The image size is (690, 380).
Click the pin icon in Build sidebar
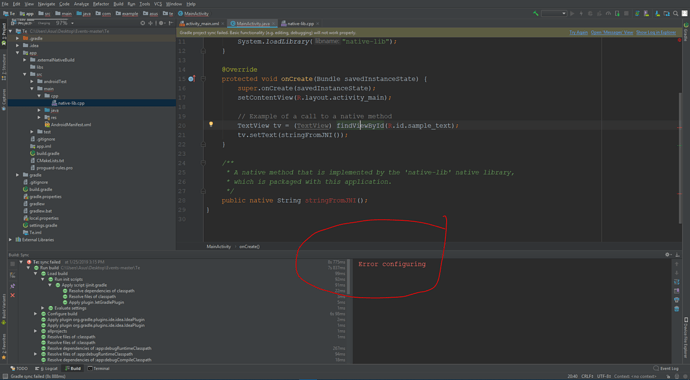point(12,286)
